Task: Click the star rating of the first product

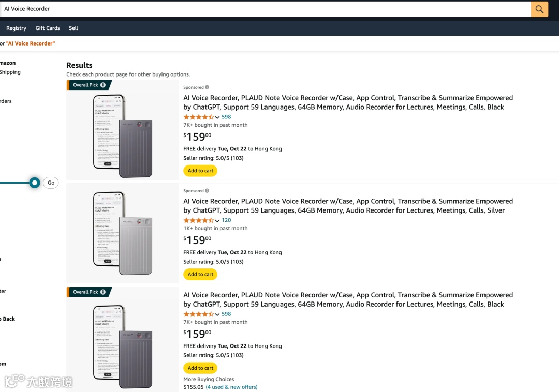Action: click(199, 117)
